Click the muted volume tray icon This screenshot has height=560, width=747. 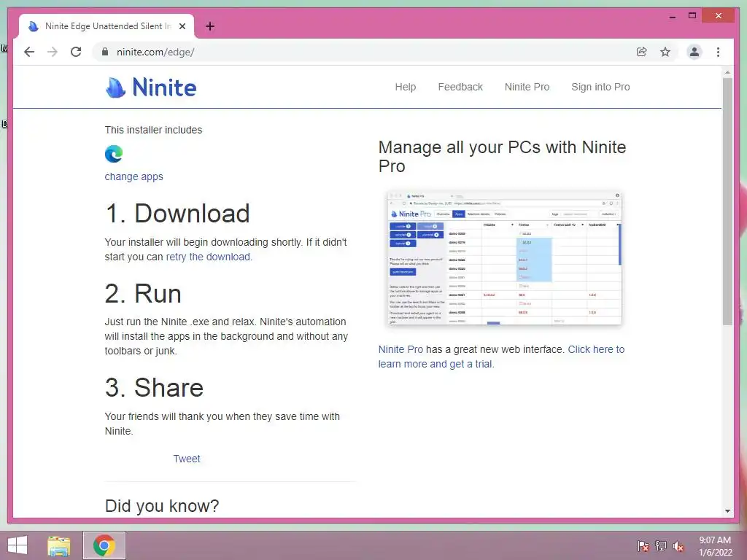tap(678, 545)
